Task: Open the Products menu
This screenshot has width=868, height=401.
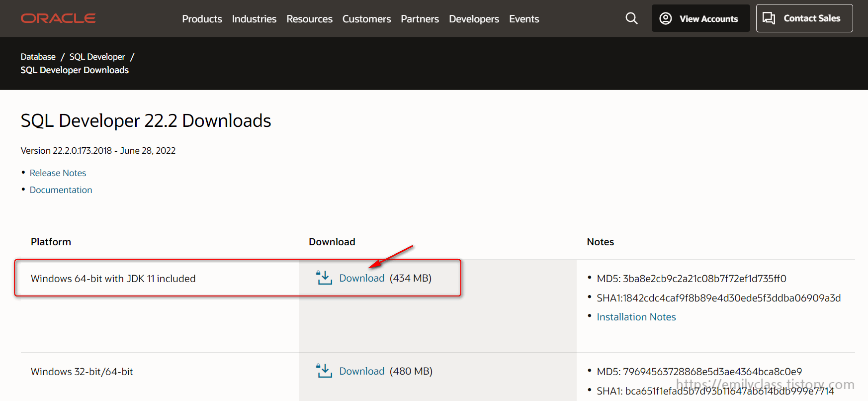Action: coord(202,19)
